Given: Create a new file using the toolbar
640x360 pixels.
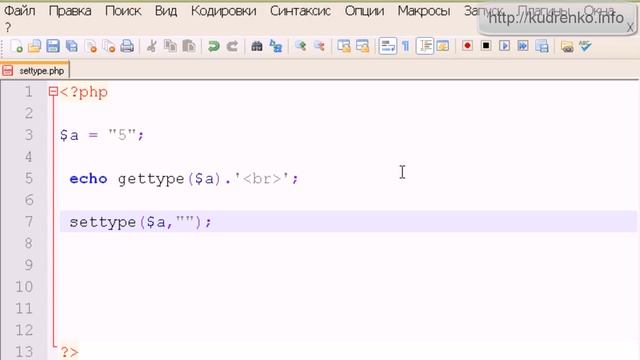Looking at the screenshot, I should 16,46.
